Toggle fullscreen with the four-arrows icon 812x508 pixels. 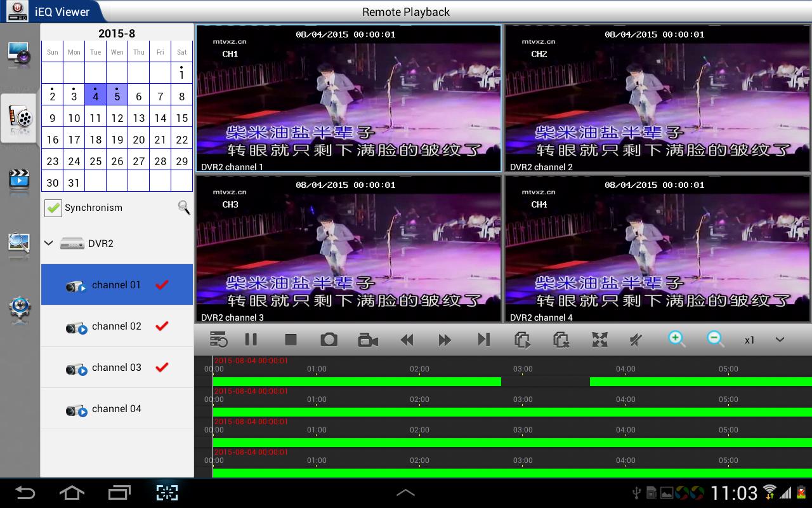coord(599,340)
